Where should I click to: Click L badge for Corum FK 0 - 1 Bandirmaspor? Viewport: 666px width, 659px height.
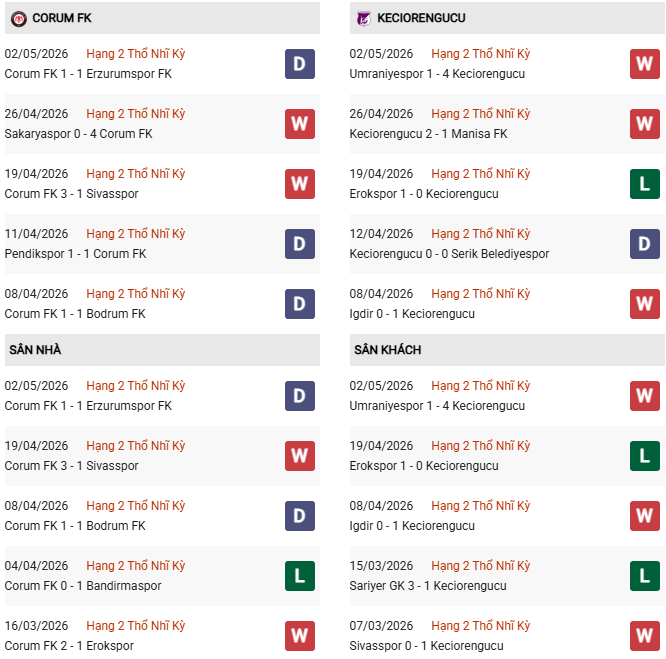300,576
